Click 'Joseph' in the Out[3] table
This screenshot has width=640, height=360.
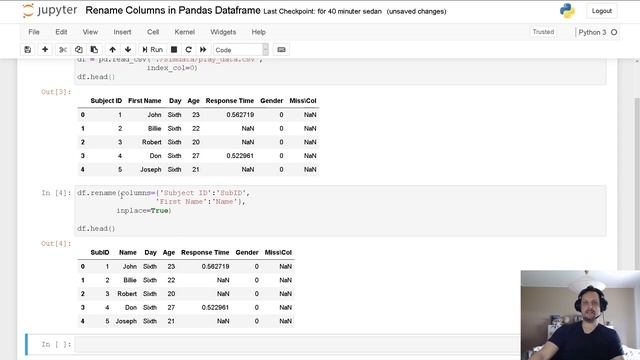click(151, 169)
